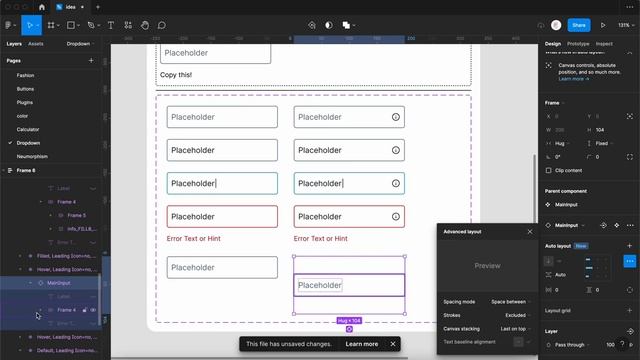Viewport: 640px width, 360px height.
Task: Toggle the Text baseline alignment button
Action: click(x=518, y=342)
